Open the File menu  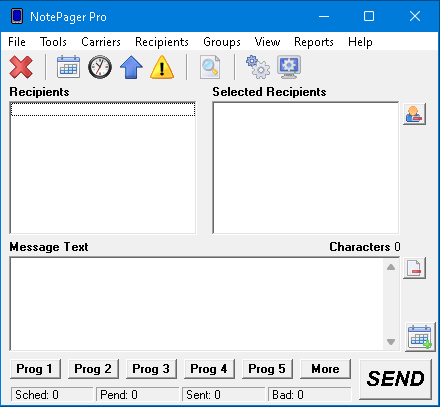click(17, 42)
